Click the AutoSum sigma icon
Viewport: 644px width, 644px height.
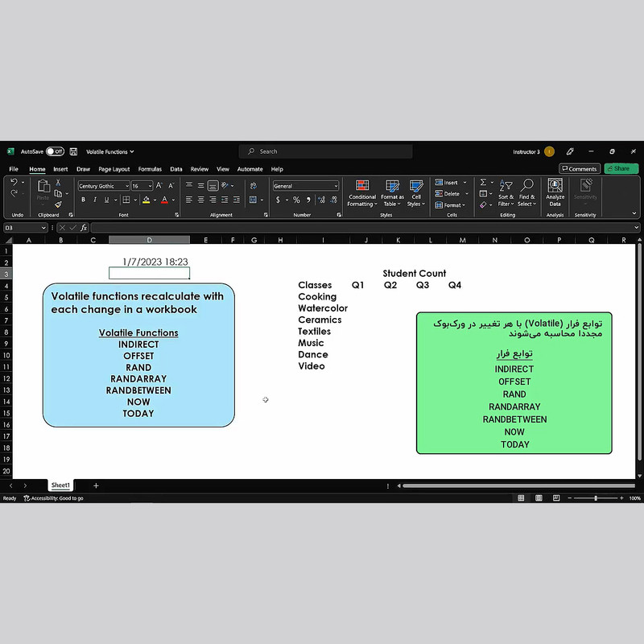[483, 183]
